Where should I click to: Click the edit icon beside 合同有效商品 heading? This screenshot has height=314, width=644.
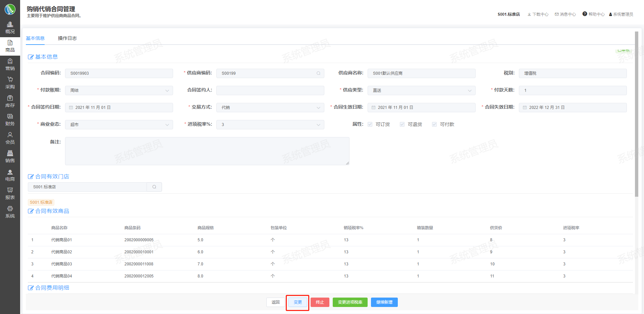click(x=31, y=211)
